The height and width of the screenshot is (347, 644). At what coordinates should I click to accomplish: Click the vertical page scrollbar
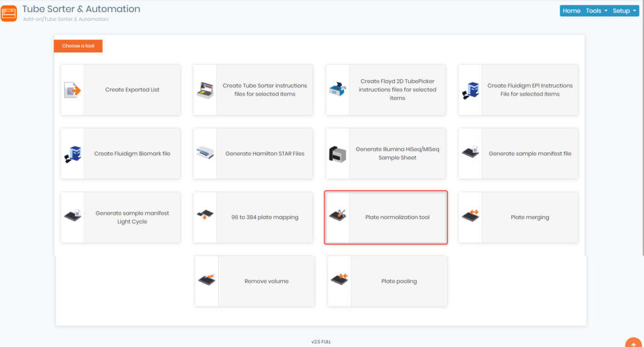click(642, 127)
